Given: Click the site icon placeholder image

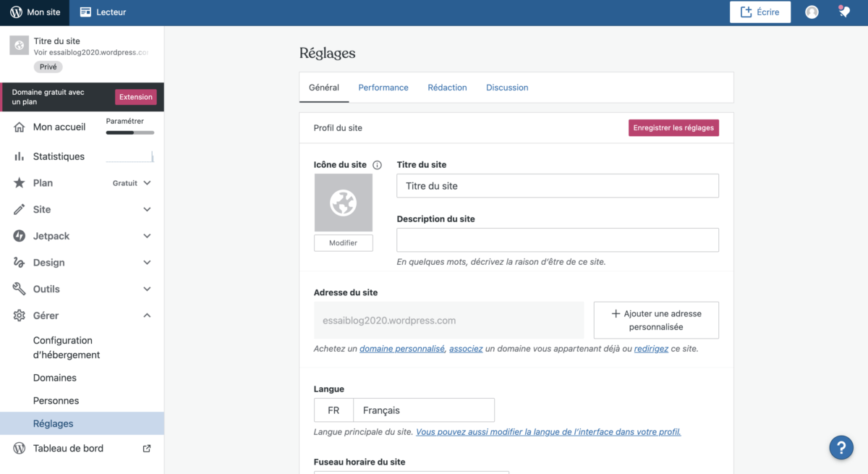Looking at the screenshot, I should (344, 203).
